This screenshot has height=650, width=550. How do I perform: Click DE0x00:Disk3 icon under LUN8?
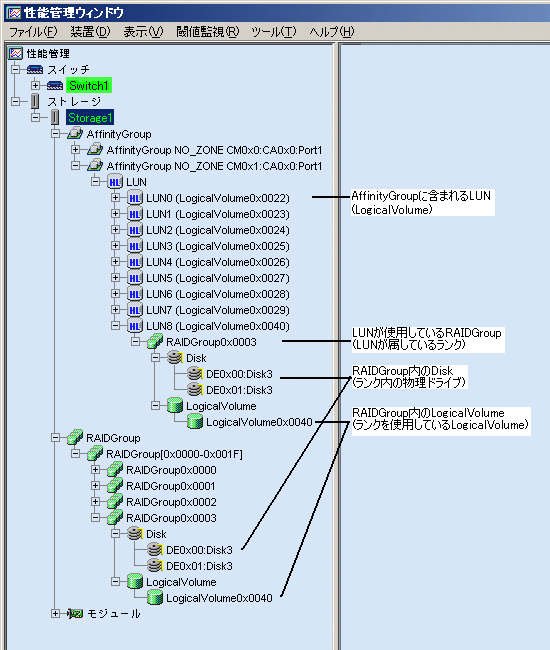pyautogui.click(x=195, y=374)
